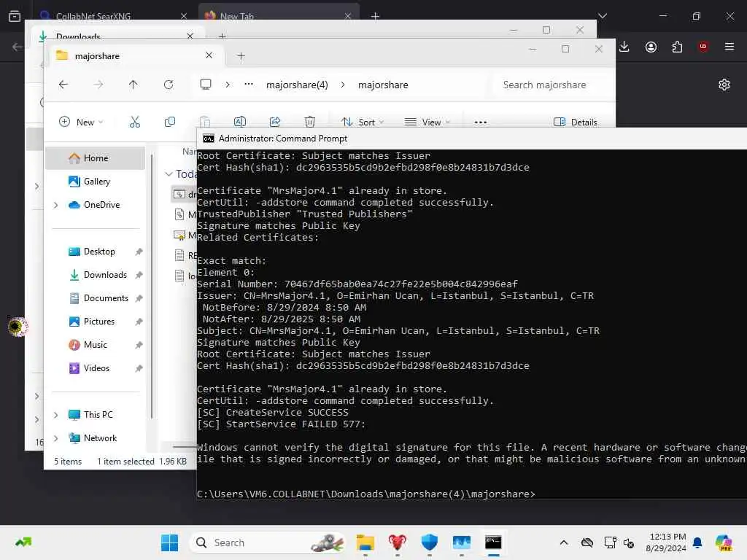Click the majorshare(4) breadcrumb

[297, 85]
